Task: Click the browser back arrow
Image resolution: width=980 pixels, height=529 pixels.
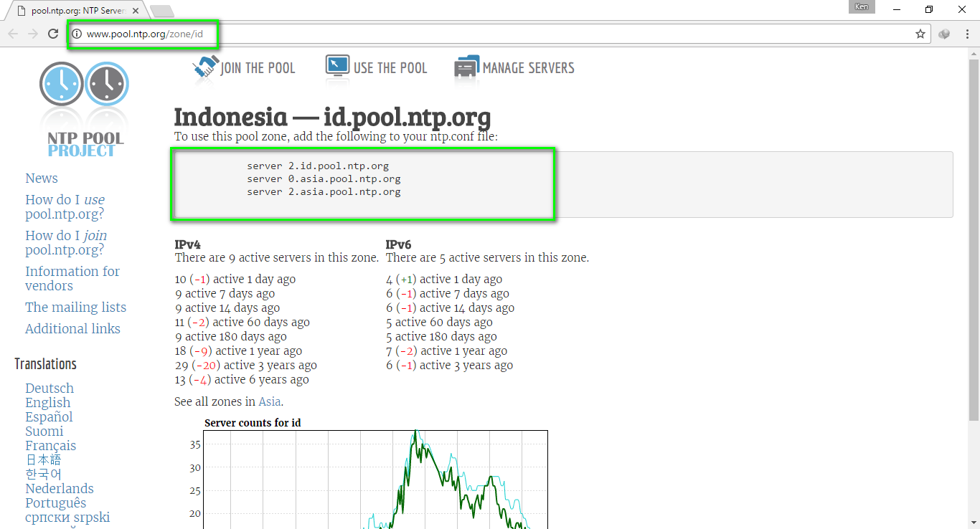Action: coord(13,34)
